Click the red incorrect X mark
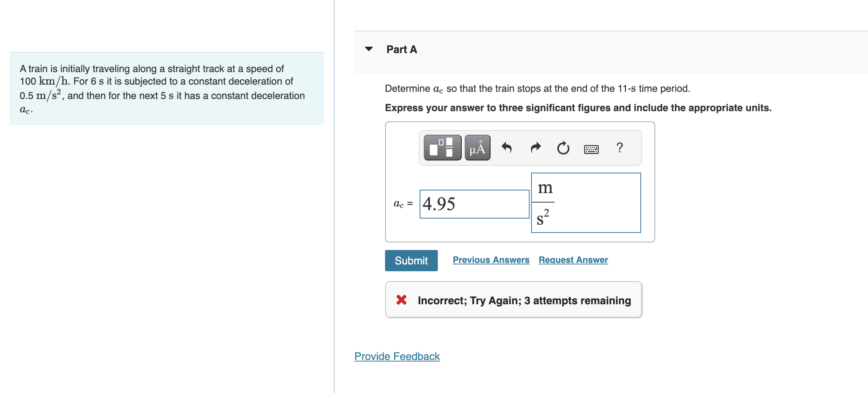 [401, 300]
